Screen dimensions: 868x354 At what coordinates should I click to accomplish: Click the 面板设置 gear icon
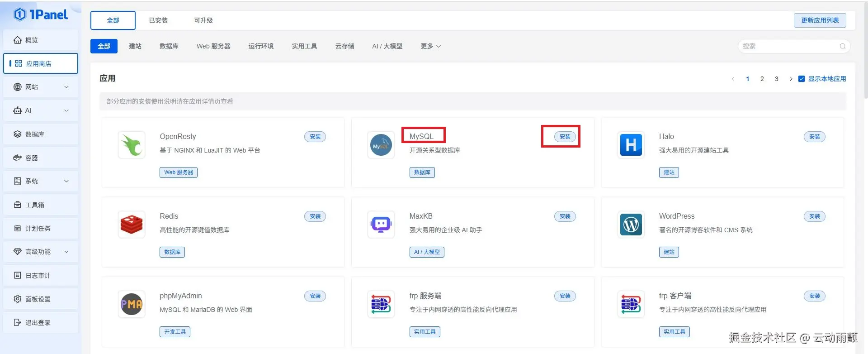point(18,299)
